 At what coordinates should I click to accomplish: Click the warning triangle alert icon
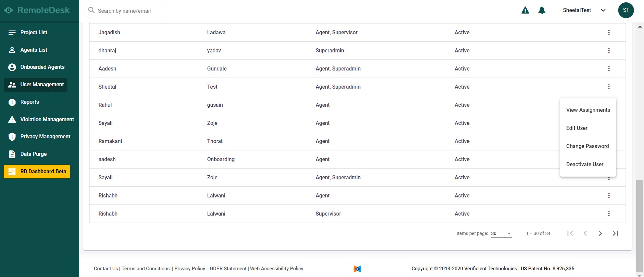pos(525,10)
